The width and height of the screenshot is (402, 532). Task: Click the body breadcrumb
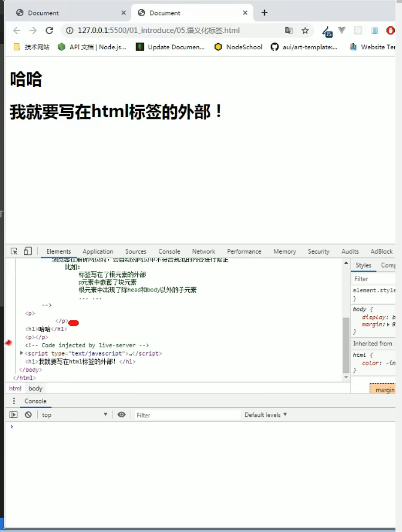click(35, 389)
